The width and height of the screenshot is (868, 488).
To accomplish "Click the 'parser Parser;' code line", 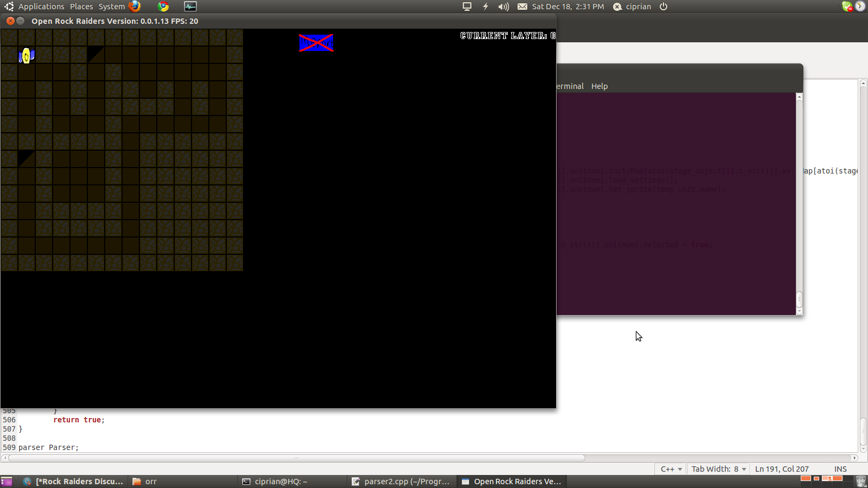I will (48, 447).
